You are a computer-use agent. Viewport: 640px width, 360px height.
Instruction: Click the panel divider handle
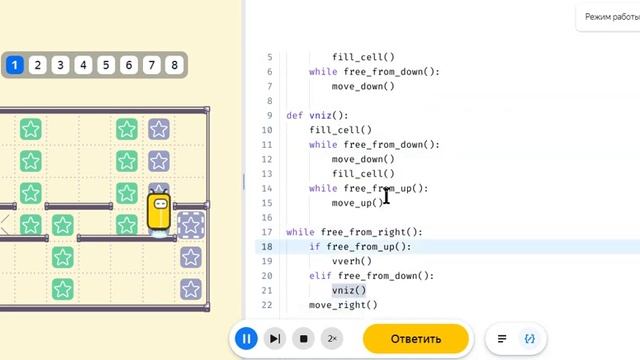point(244,182)
